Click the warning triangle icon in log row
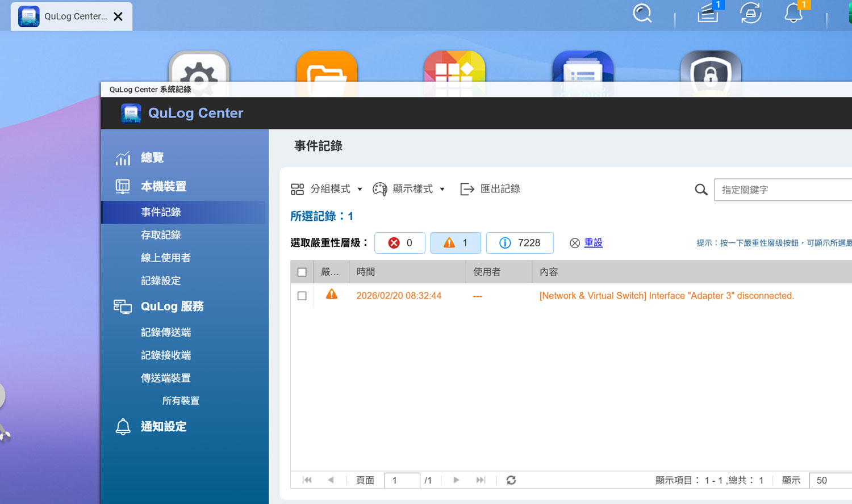The image size is (852, 504). coord(332,295)
